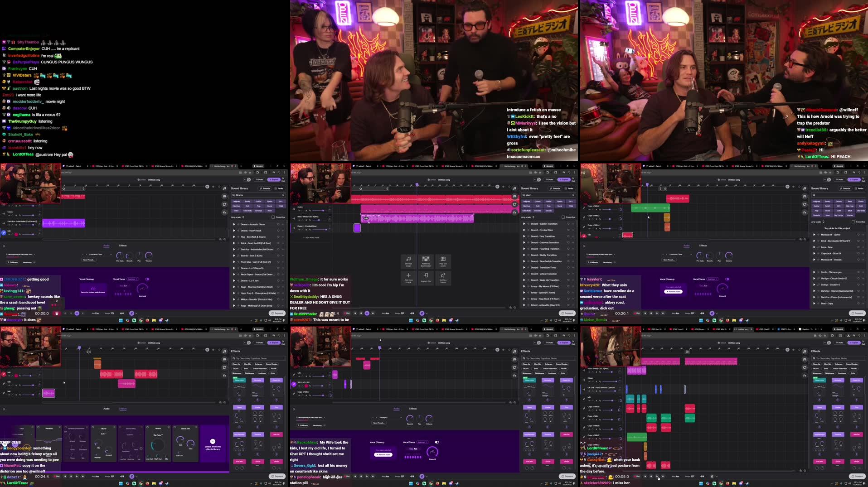
Task: Switch to the Sounds tab in Sound library
Action: pyautogui.click(x=265, y=188)
